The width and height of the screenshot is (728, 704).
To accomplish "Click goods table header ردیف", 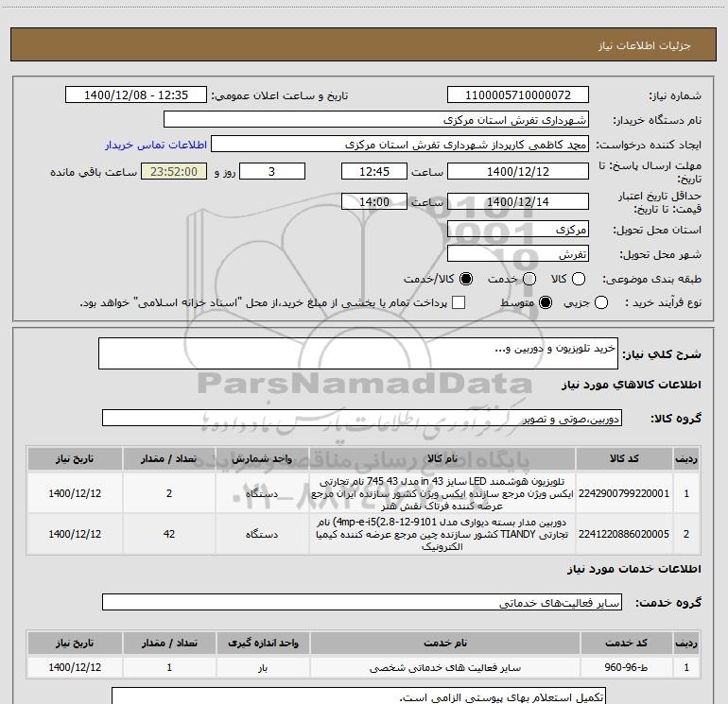I will (686, 458).
